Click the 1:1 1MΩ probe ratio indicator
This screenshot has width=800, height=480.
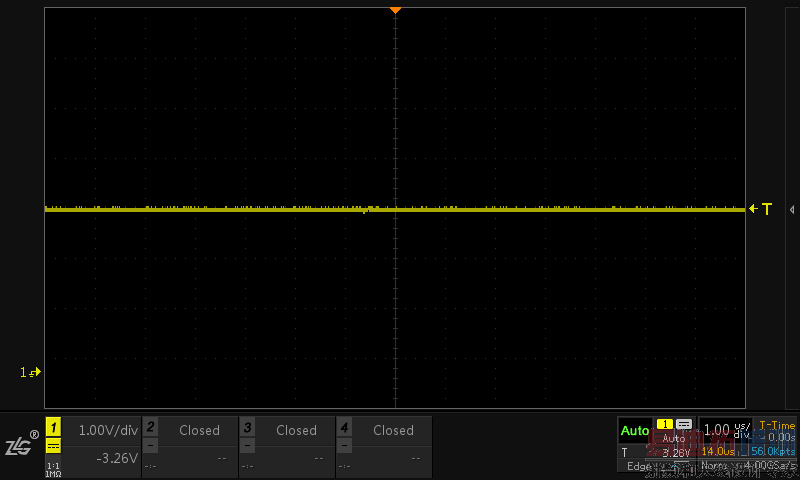[x=53, y=470]
